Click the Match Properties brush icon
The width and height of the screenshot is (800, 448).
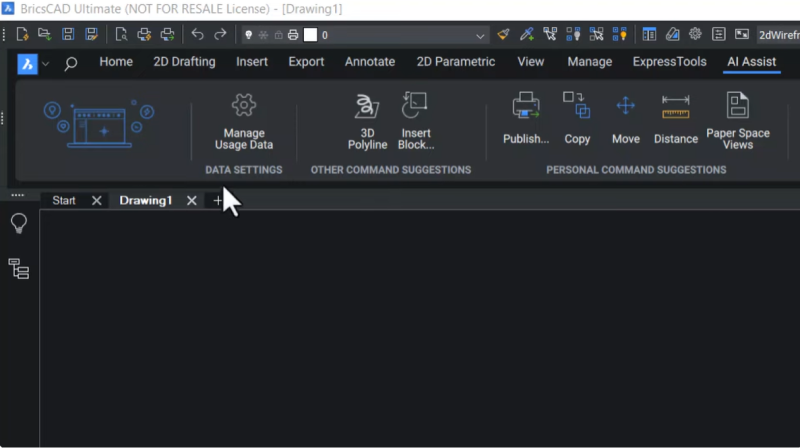click(x=503, y=35)
